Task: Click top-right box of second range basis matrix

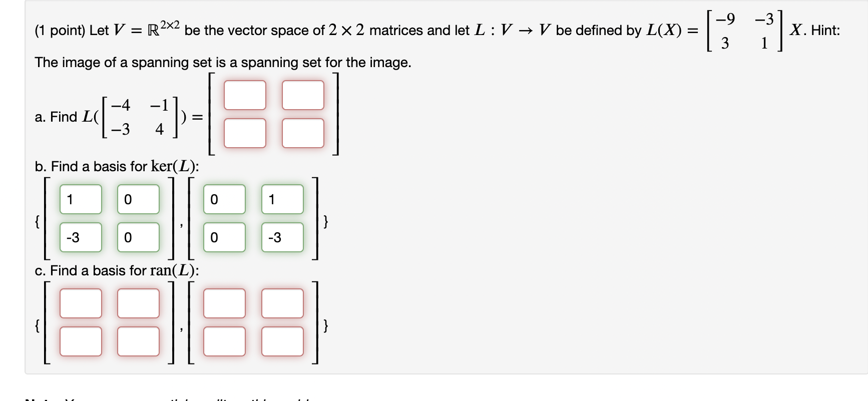Action: tap(282, 303)
